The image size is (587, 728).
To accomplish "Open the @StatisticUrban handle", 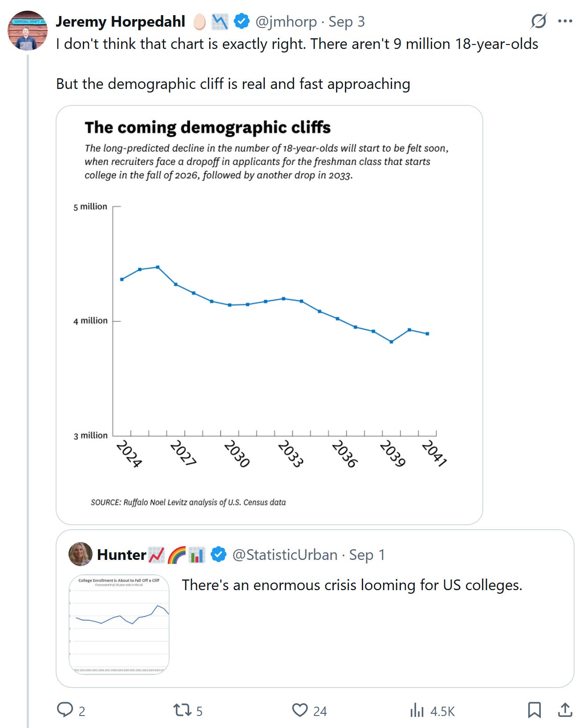I will 285,555.
